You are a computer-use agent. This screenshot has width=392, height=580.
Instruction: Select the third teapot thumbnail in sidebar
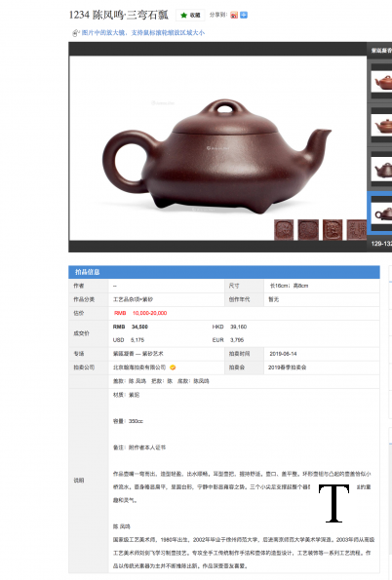coord(381,169)
